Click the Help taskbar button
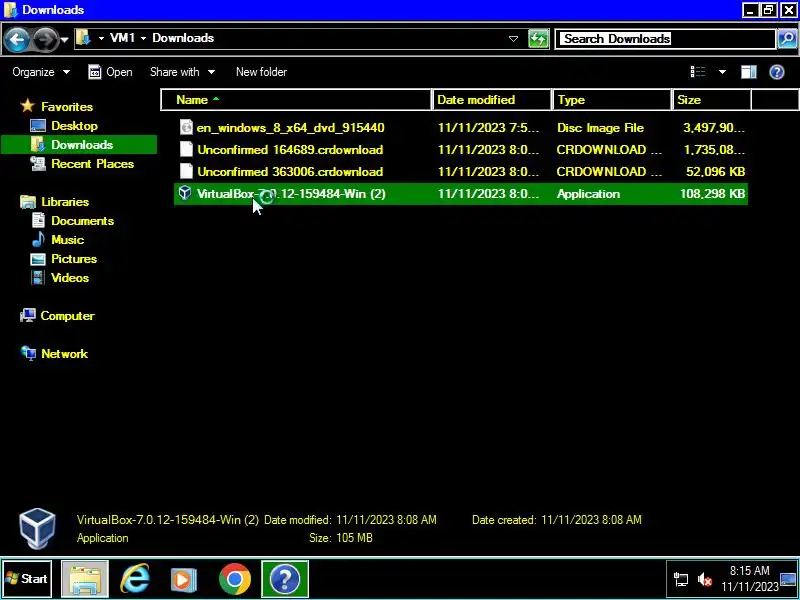This screenshot has height=600, width=800. [x=285, y=579]
